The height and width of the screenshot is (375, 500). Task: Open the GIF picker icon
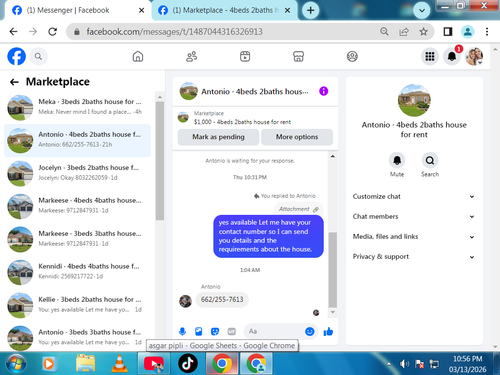[231, 331]
